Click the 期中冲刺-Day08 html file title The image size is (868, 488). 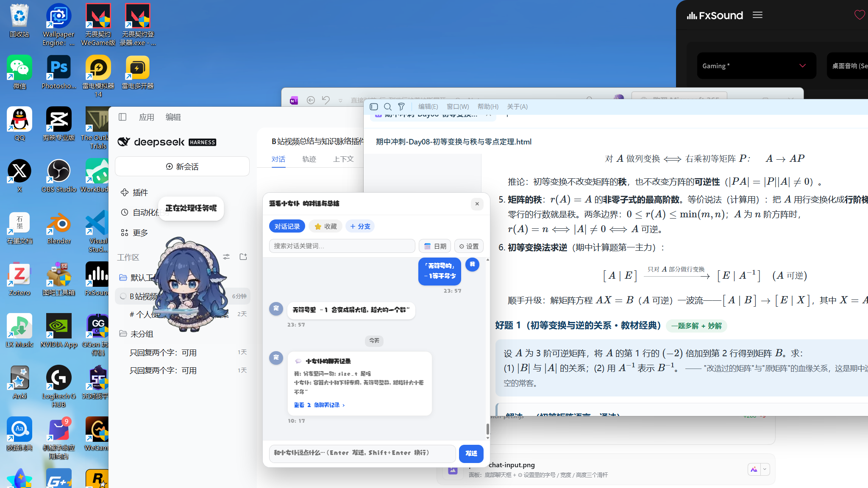tap(453, 142)
